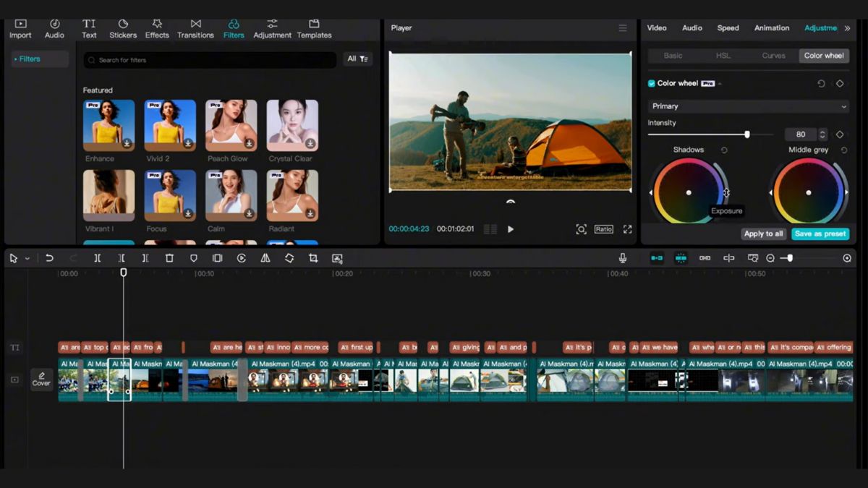Screen dimensions: 868x488
Task: Expand the cursor tool dropdown arrow
Action: [x=27, y=258]
